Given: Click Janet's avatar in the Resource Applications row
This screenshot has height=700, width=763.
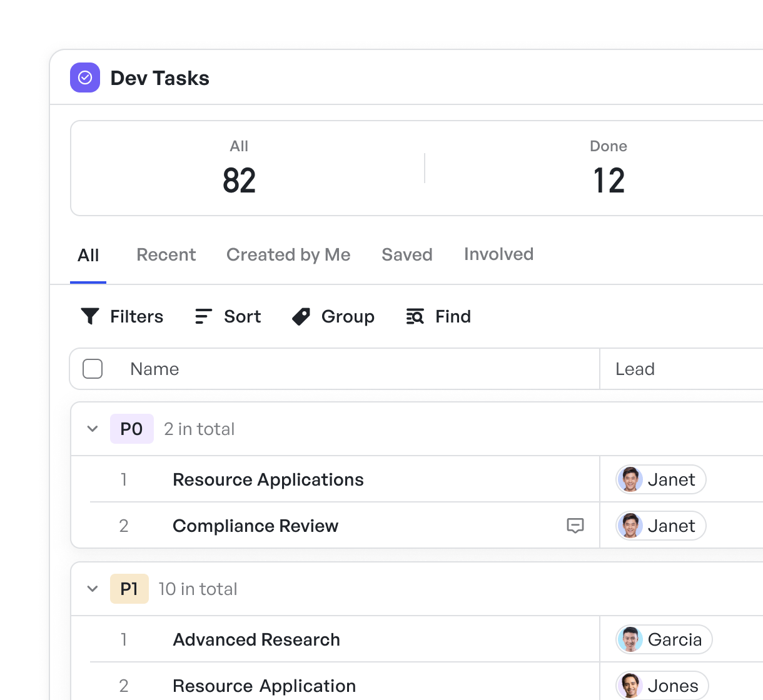Looking at the screenshot, I should coord(630,479).
